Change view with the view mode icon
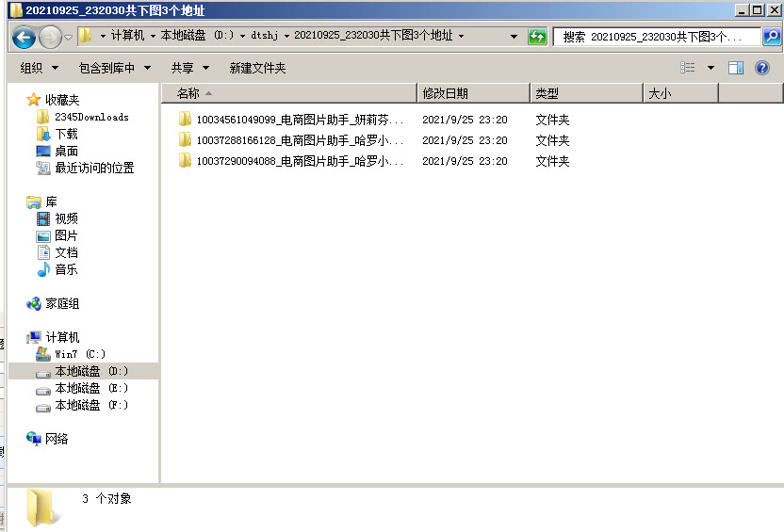Screen dimensions: 784x532 (688, 68)
